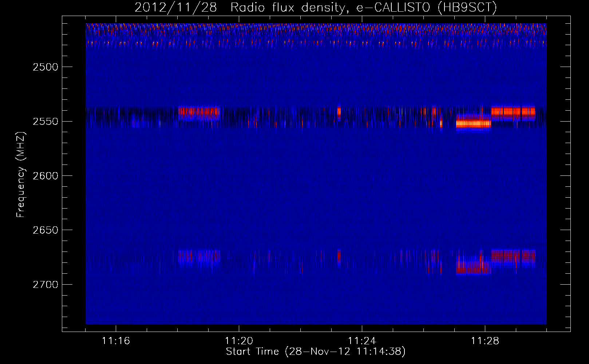Click the red burst at 2540 MHz after 11:28
This screenshot has width=589, height=364.
click(513, 111)
